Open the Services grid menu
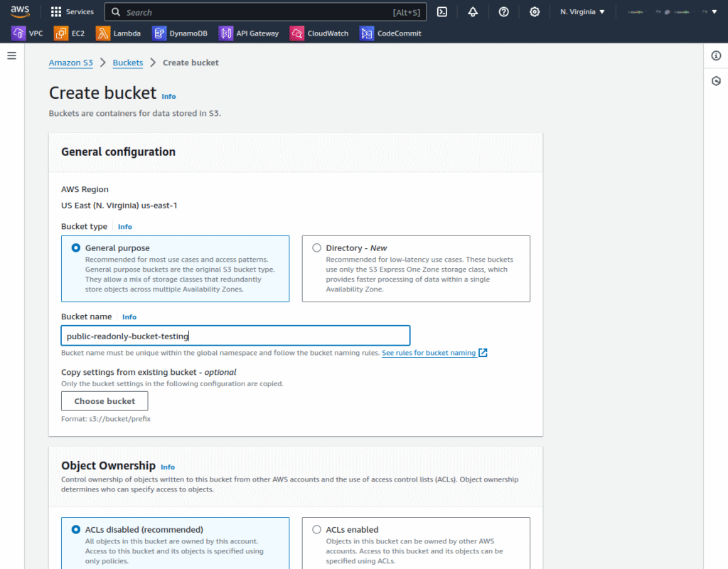Image resolution: width=728 pixels, height=569 pixels. tap(56, 12)
